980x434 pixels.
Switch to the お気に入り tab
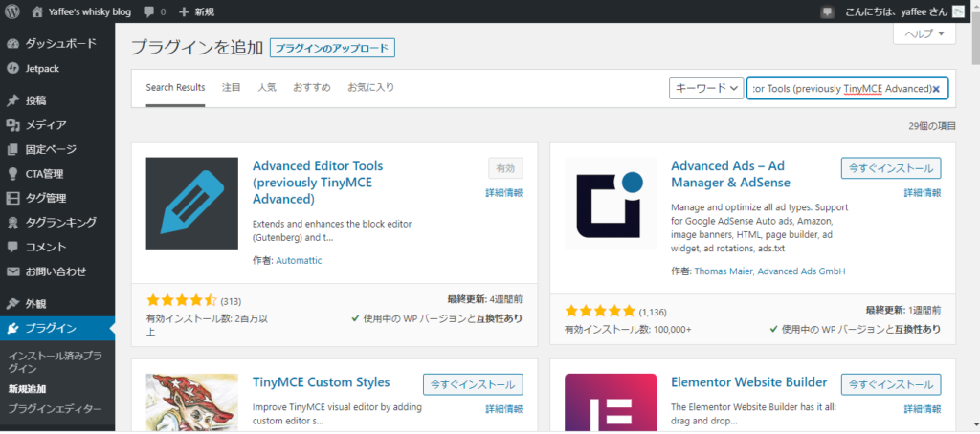(370, 87)
